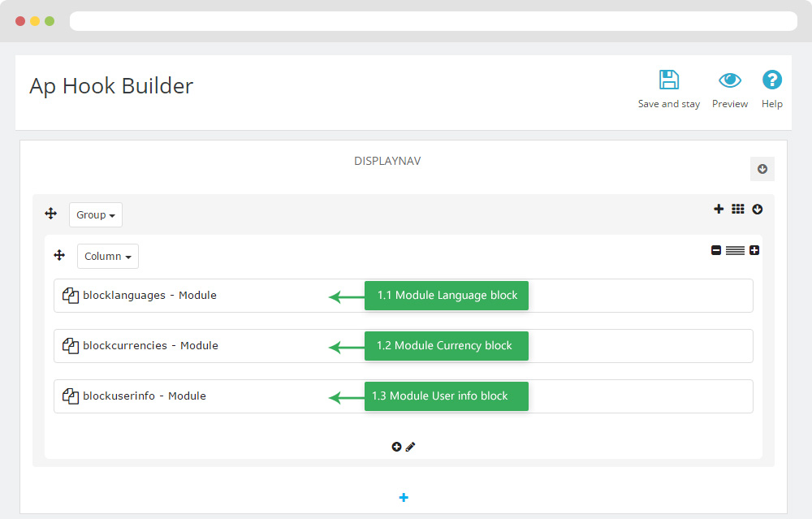Viewport: 812px width, 519px height.
Task: Increase column width with the plus square icon
Action: (754, 250)
